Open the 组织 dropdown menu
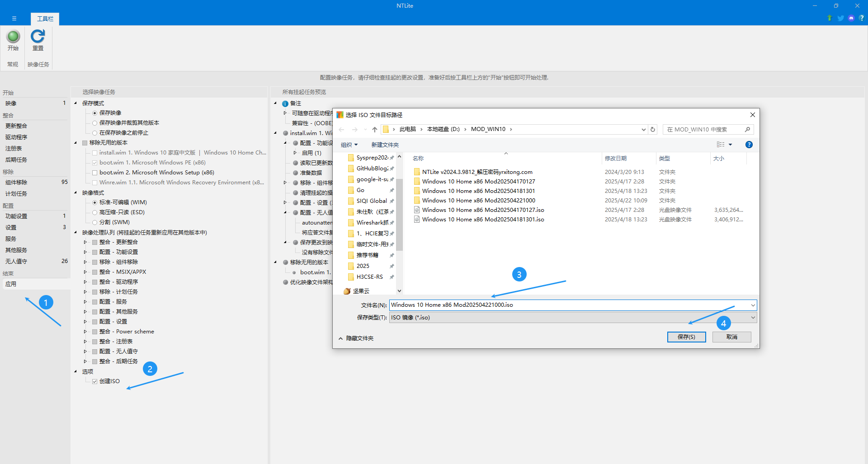Screen dimensions: 868x464 tap(349, 145)
